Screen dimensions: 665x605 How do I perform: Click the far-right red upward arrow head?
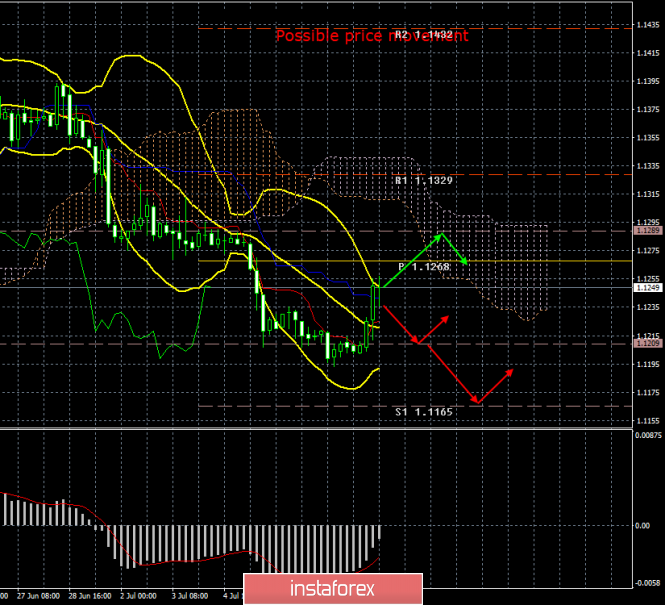pyautogui.click(x=509, y=373)
